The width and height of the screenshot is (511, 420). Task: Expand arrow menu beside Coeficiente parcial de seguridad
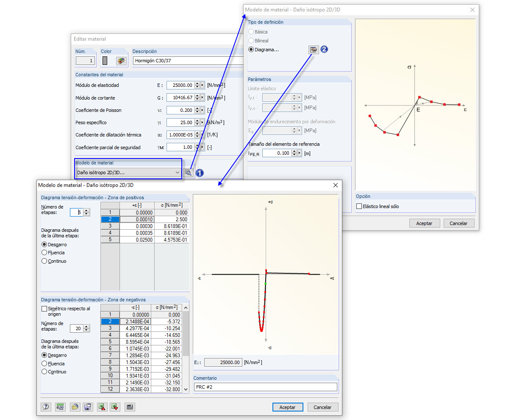coord(203,147)
